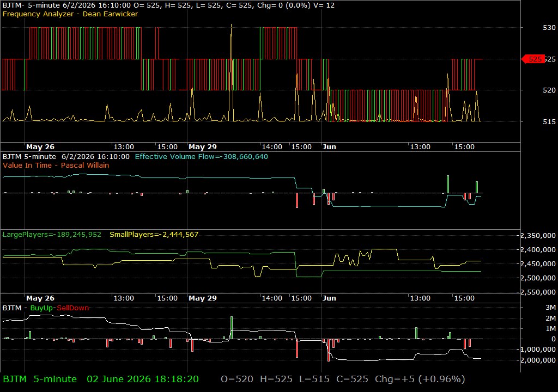Click the 520 price level label
The width and height of the screenshot is (558, 392).
coord(549,90)
